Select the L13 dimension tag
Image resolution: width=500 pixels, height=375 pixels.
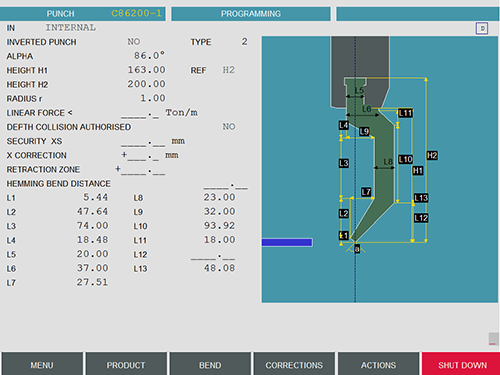pos(421,198)
